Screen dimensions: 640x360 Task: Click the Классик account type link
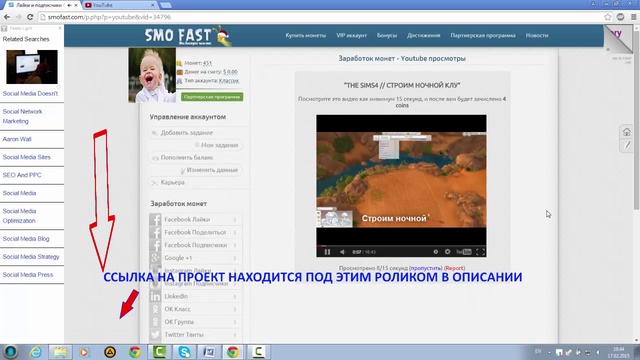(229, 81)
